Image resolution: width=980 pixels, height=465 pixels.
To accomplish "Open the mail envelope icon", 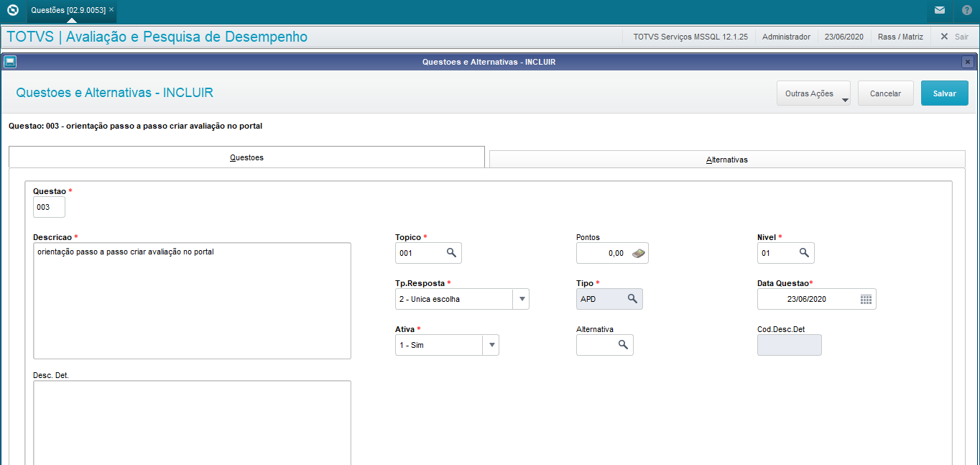I will pos(940,10).
